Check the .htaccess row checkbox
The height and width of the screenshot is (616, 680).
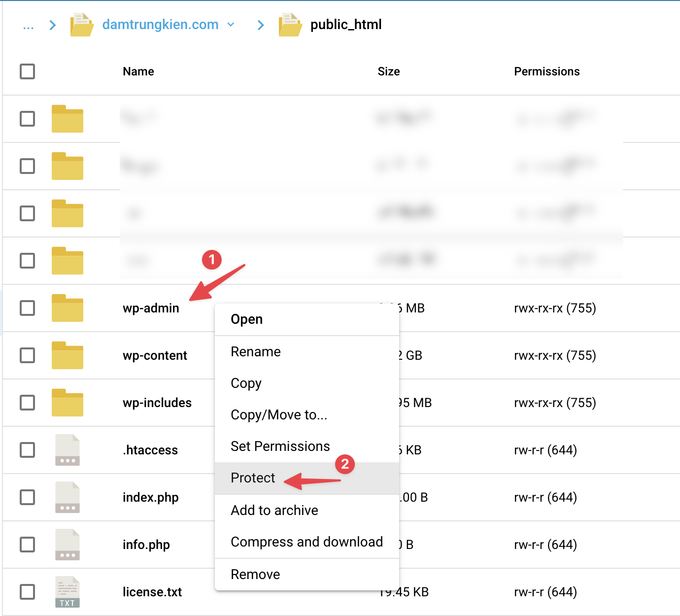28,450
